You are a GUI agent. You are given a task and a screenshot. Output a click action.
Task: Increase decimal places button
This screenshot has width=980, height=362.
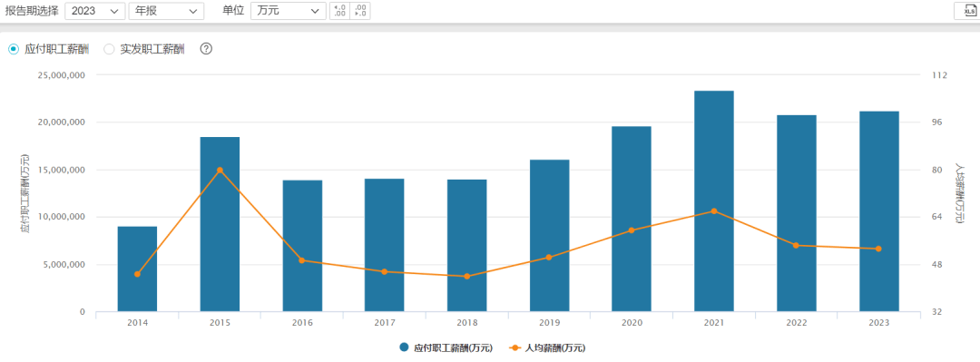340,11
